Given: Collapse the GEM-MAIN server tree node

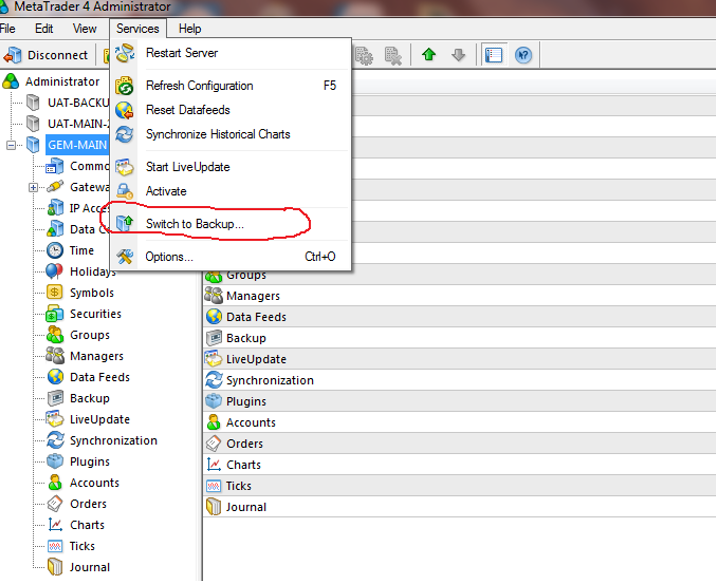Looking at the screenshot, I should pyautogui.click(x=11, y=145).
